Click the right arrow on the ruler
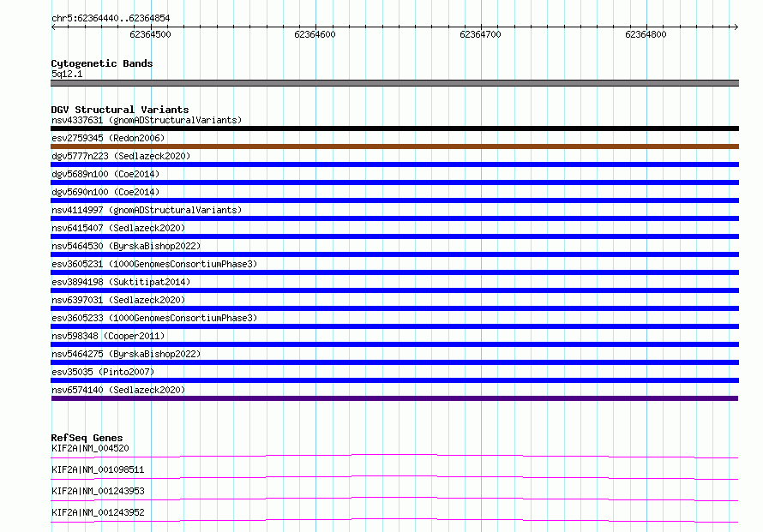763x532 pixels. [x=736, y=27]
